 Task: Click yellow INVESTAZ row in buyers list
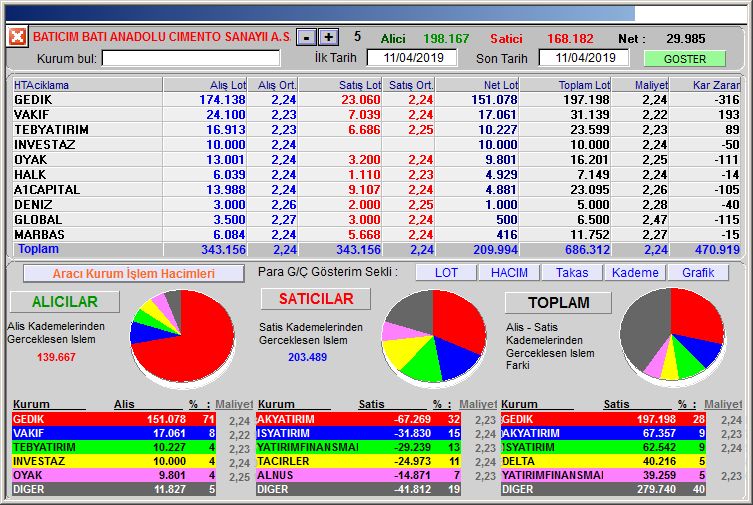coord(114,461)
